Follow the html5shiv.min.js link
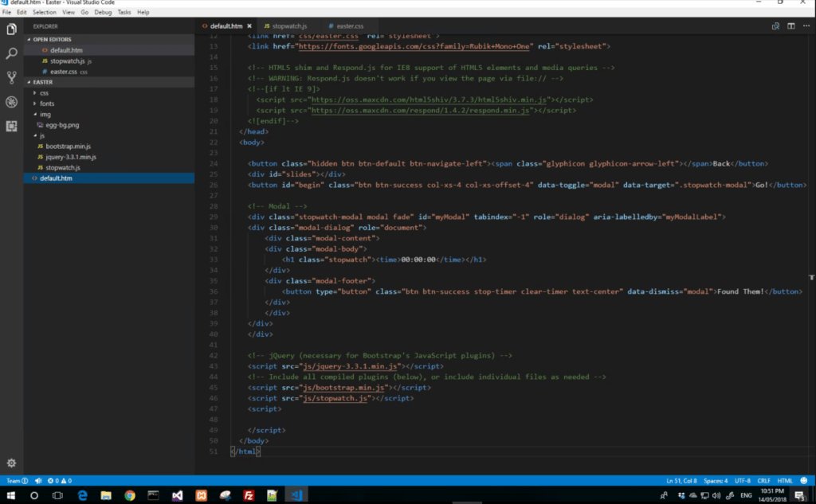Image resolution: width=816 pixels, height=504 pixels. [429, 100]
